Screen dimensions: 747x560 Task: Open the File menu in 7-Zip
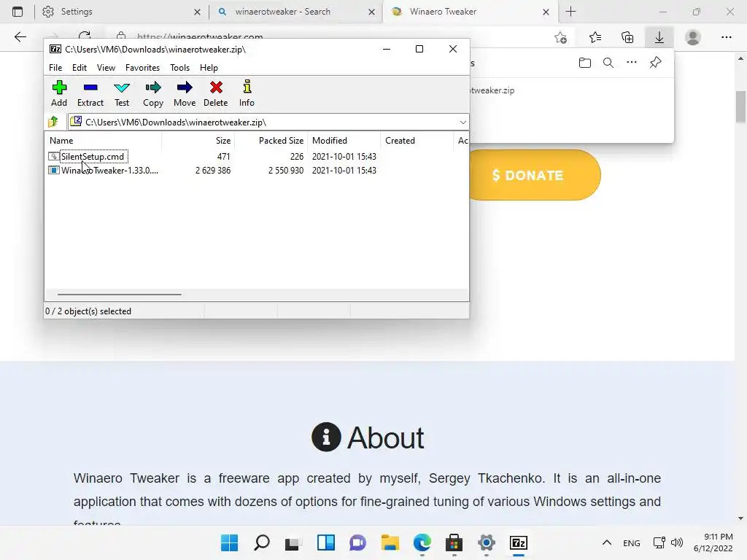[x=55, y=68]
